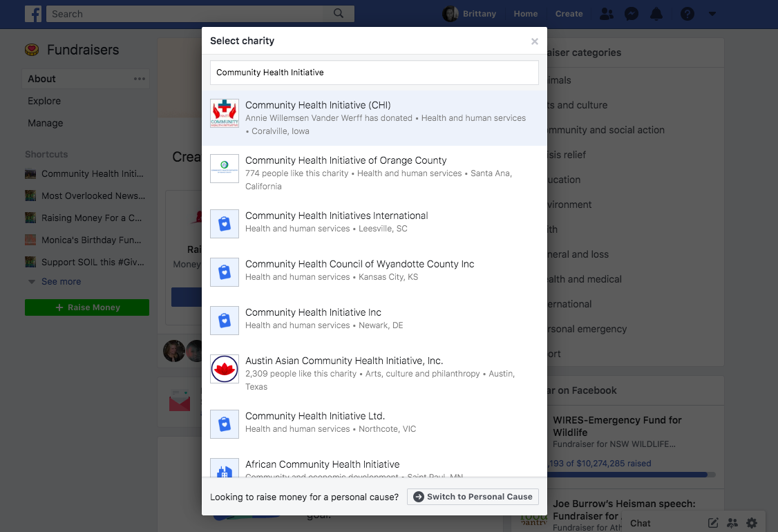Click icon beside Wyandotte County charity
The height and width of the screenshot is (532, 778).
coord(225,272)
